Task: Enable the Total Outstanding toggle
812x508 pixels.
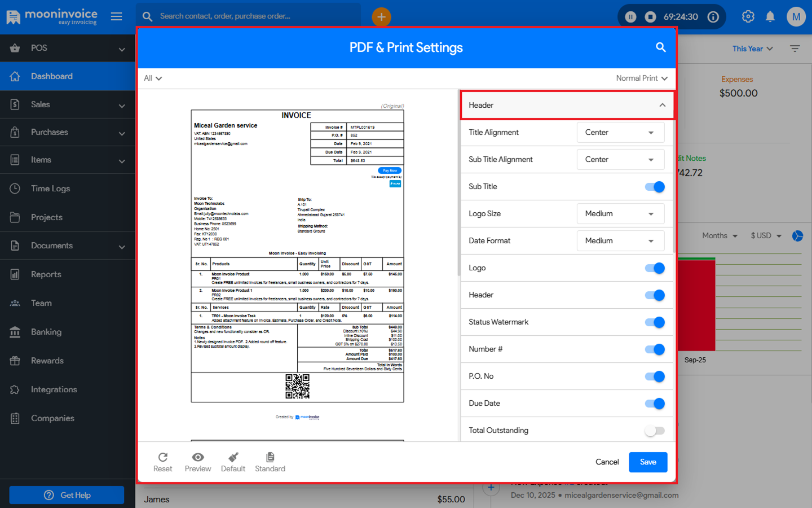Action: coord(654,431)
